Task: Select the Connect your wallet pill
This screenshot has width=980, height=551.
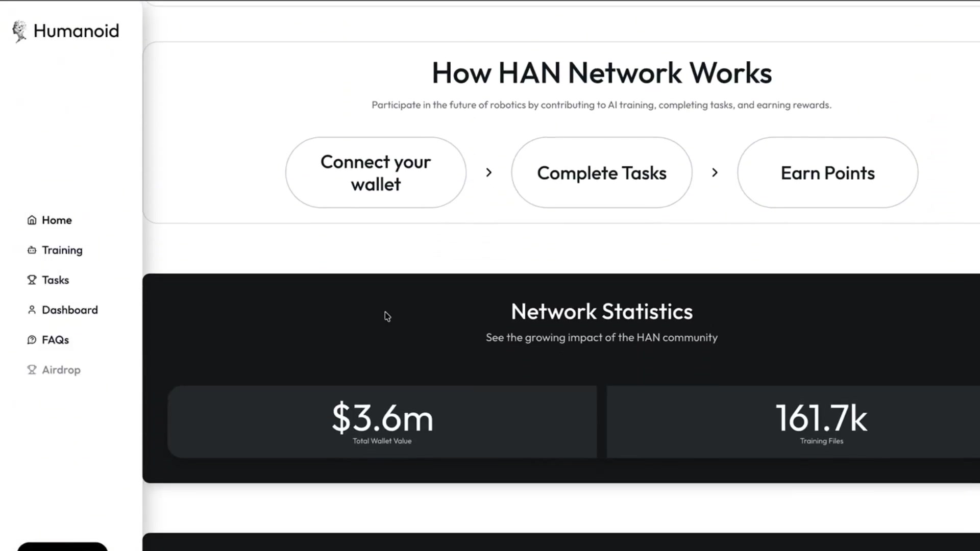Action: (375, 172)
